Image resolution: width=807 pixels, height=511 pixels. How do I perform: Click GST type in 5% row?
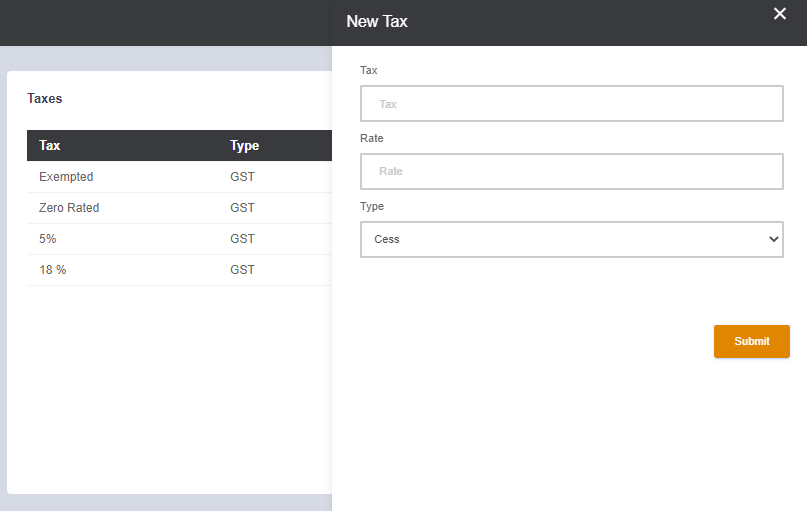242,239
